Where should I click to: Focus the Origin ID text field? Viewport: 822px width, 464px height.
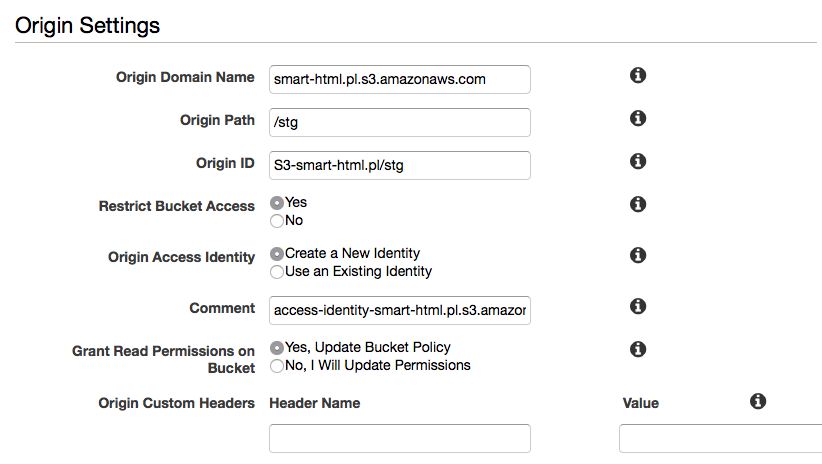pyautogui.click(x=400, y=165)
